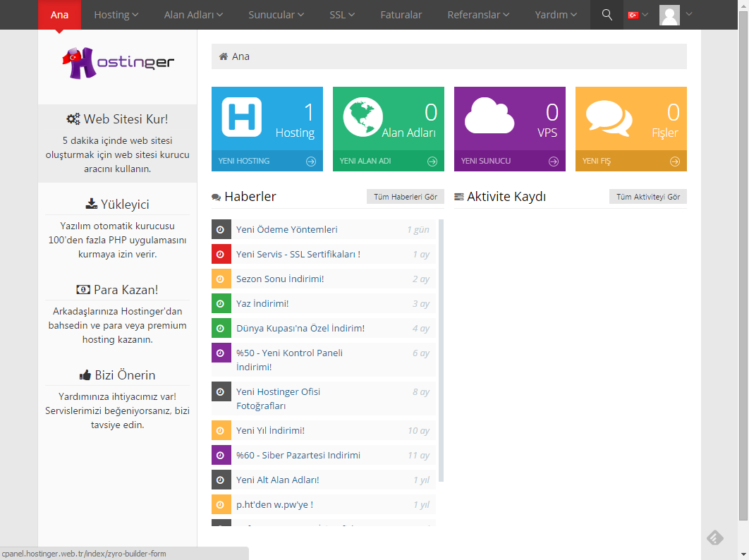Click red clock icon for SSL Sertifikaları news
Viewport: 749px width, 560px height.
[221, 254]
